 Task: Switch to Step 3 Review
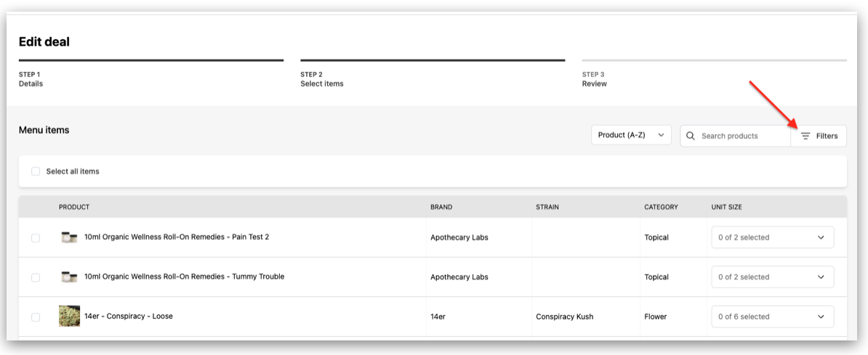click(x=594, y=79)
